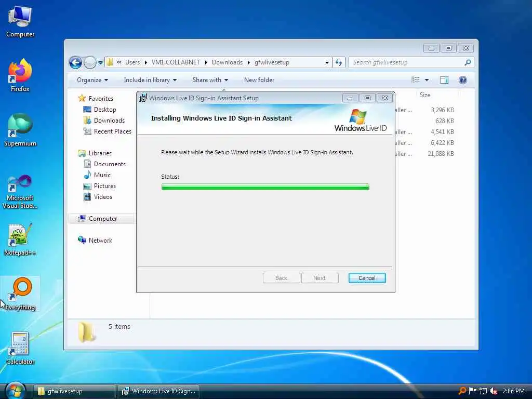Viewport: 532px width, 399px height.
Task: Select the file sized 6,422 KB
Action: [442, 143]
